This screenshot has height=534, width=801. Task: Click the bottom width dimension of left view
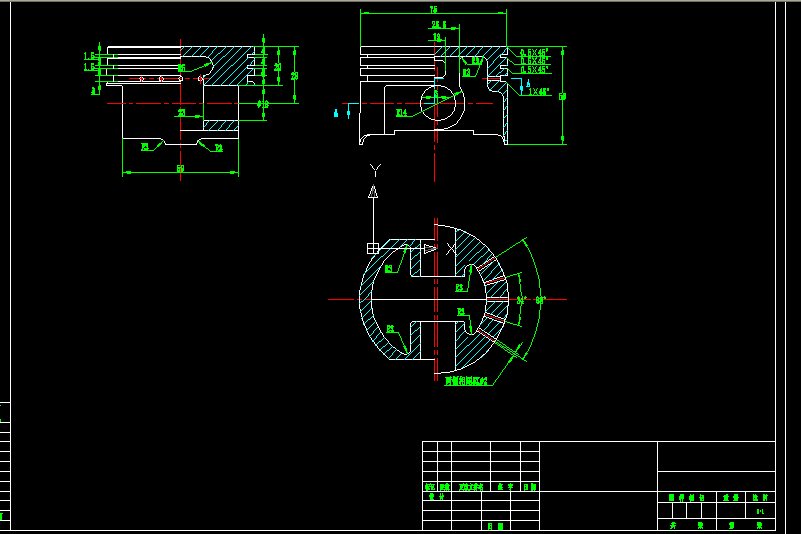coord(180,170)
